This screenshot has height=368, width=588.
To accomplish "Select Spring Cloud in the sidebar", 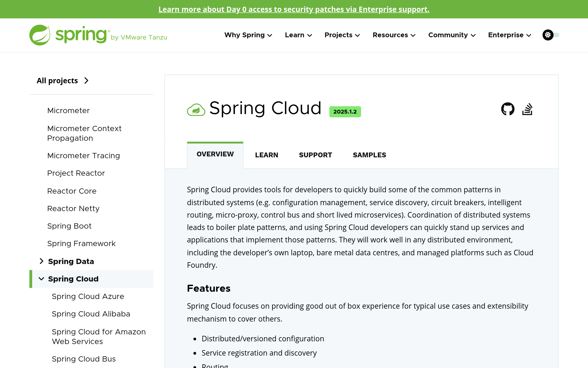I will (x=73, y=279).
